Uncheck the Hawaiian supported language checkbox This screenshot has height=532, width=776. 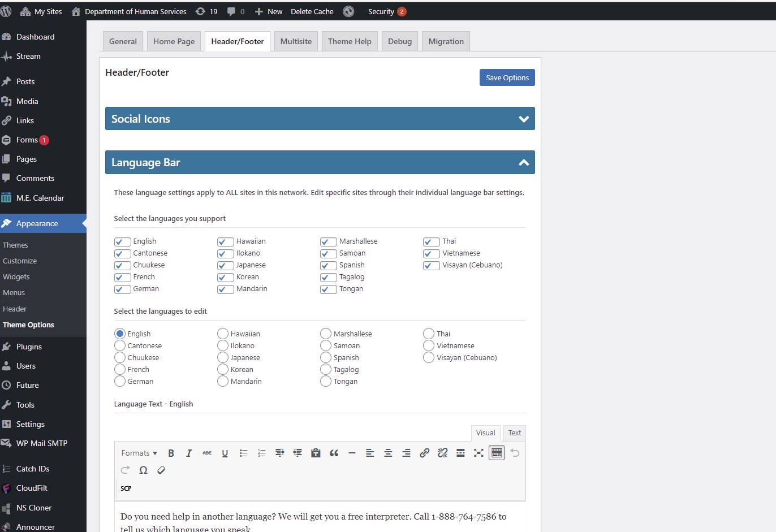(x=226, y=242)
